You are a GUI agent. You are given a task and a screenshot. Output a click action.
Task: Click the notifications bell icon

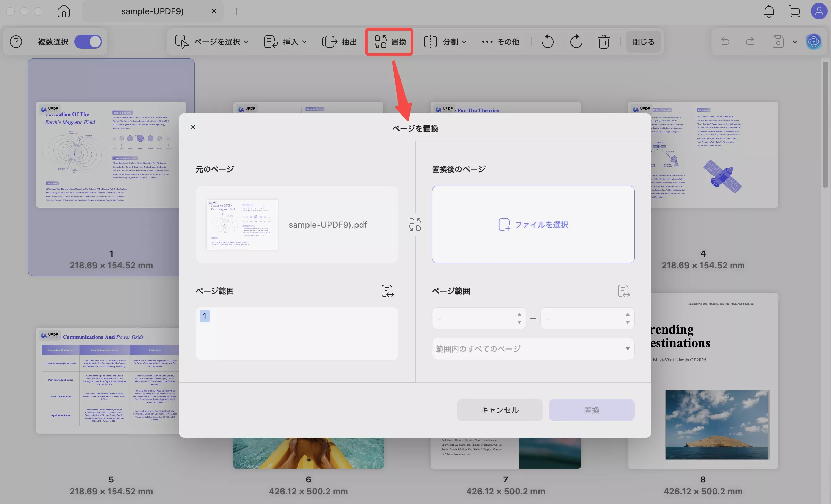769,11
